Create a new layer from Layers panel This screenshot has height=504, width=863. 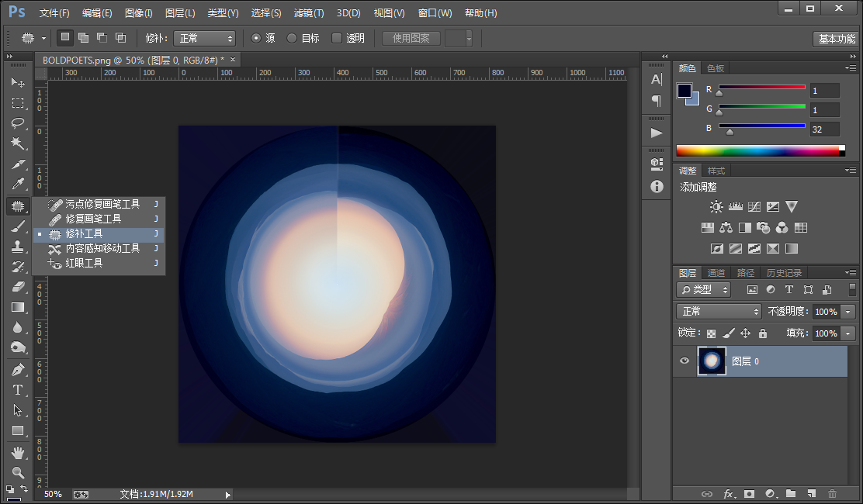click(811, 494)
